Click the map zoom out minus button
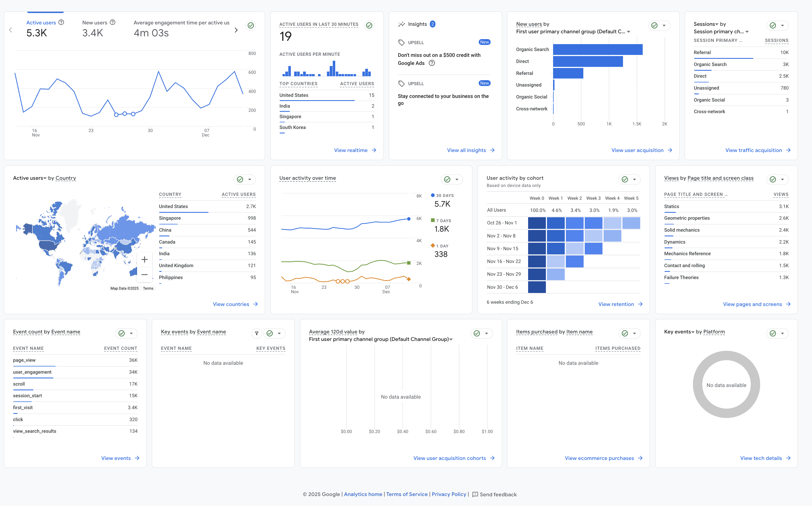Screen dimensions: 812x506 pyautogui.click(x=145, y=275)
